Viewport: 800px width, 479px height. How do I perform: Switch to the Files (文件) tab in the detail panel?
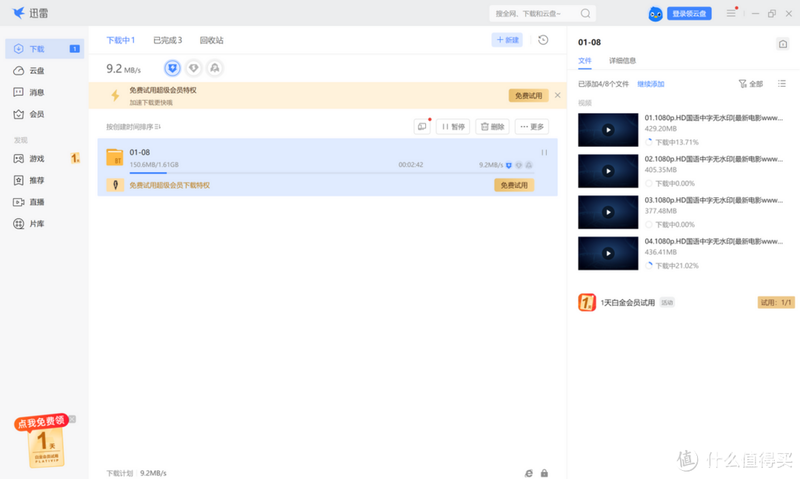click(x=585, y=61)
